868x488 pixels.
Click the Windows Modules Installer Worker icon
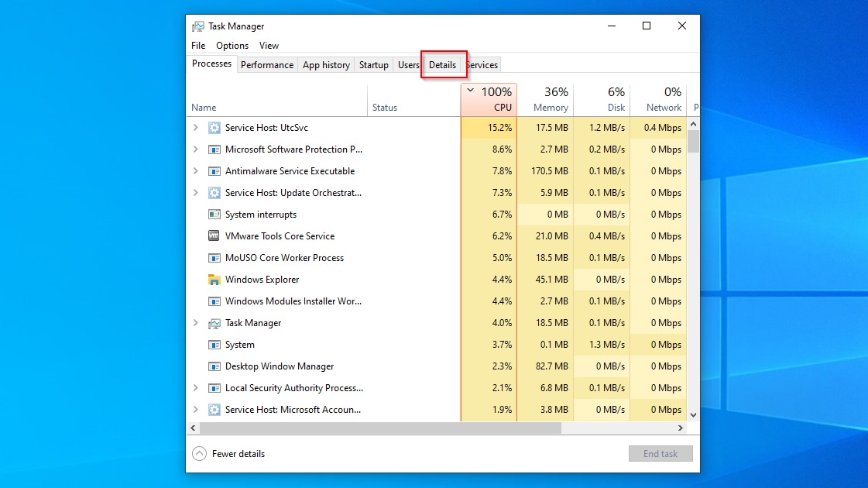tap(214, 301)
